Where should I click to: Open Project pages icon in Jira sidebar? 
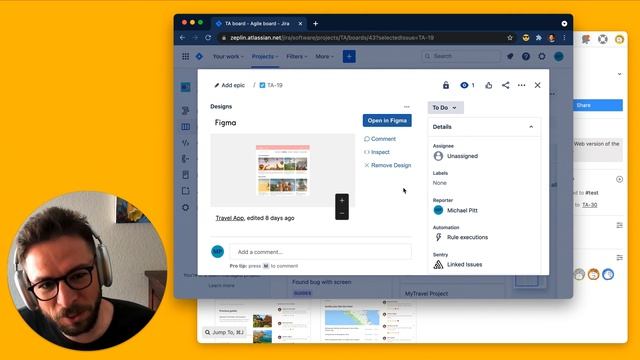(x=185, y=175)
